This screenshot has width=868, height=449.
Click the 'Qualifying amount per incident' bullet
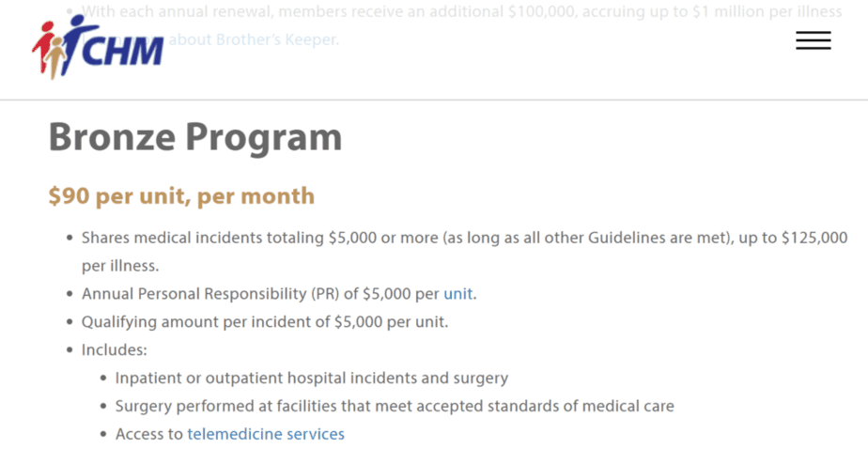(x=265, y=321)
